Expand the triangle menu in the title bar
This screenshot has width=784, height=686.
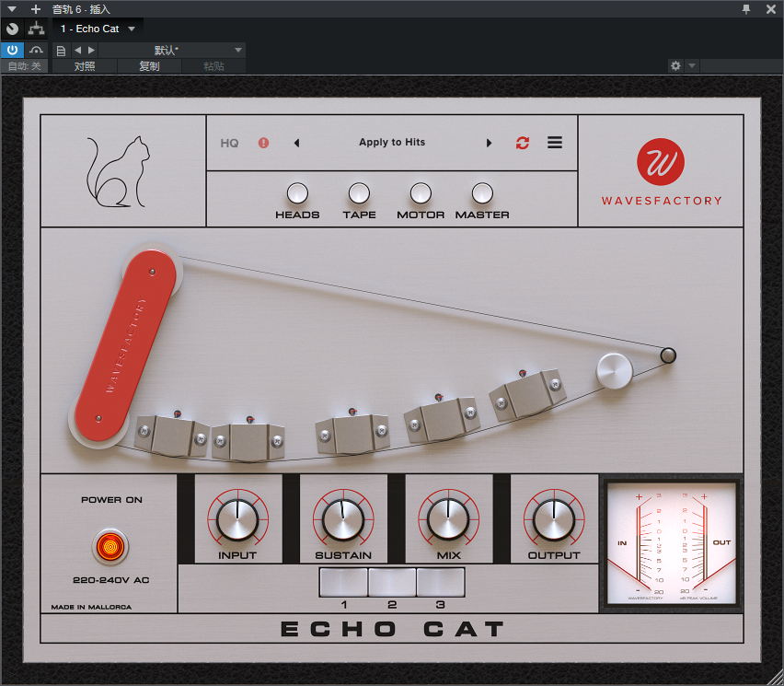[12, 9]
